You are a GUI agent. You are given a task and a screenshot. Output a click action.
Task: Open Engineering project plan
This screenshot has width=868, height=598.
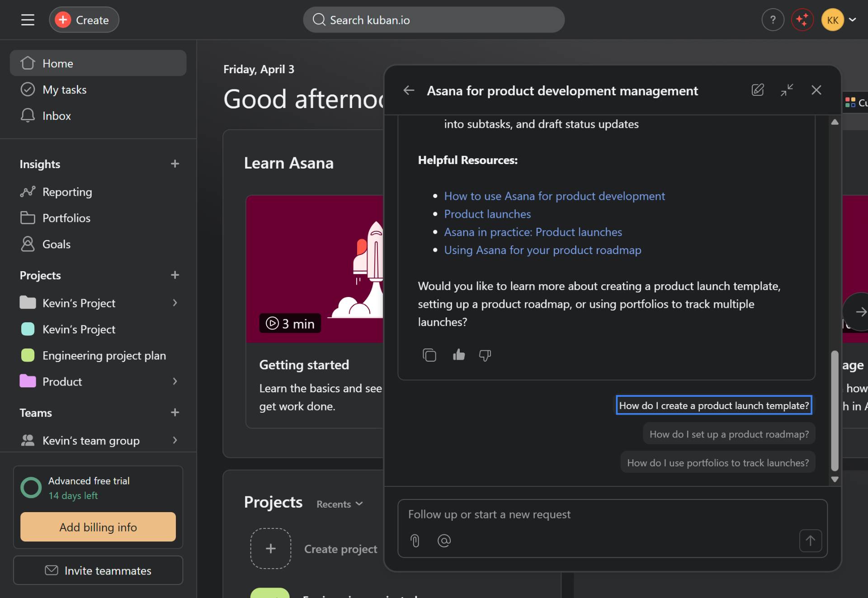(x=98, y=356)
